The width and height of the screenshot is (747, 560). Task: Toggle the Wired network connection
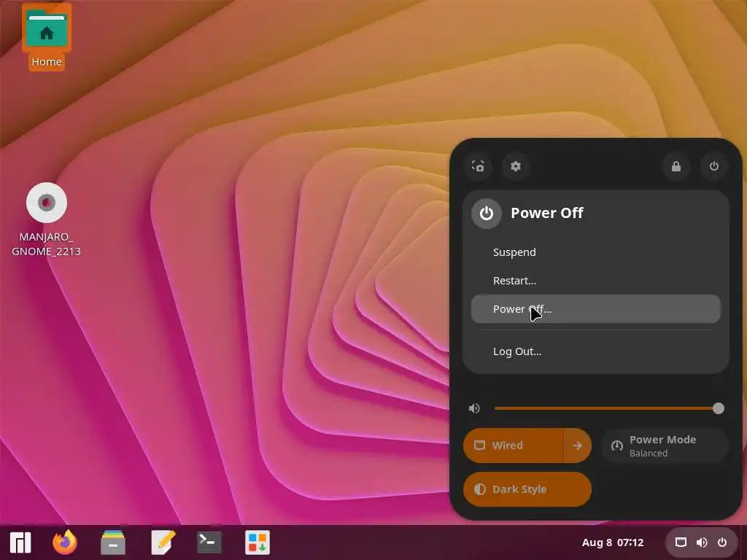[514, 446]
